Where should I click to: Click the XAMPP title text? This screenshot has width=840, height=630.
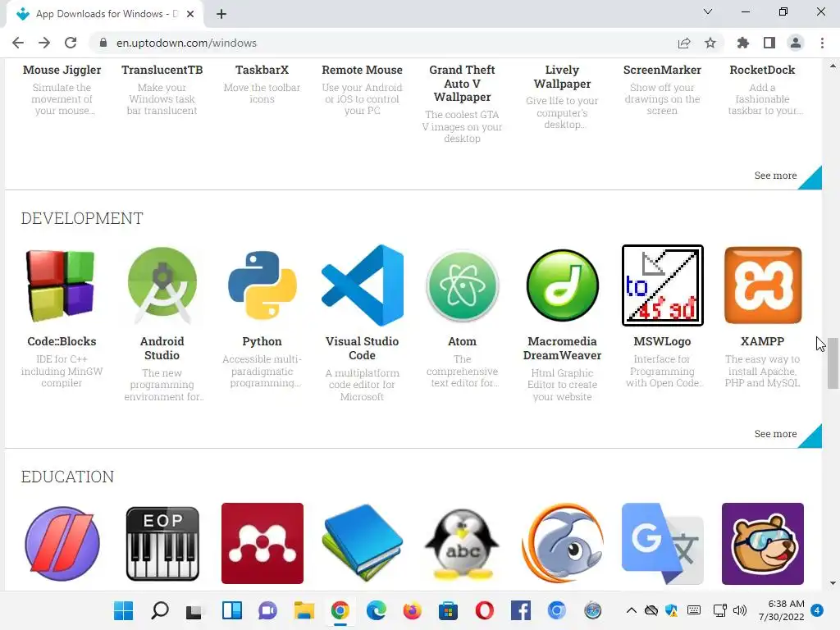[762, 341]
